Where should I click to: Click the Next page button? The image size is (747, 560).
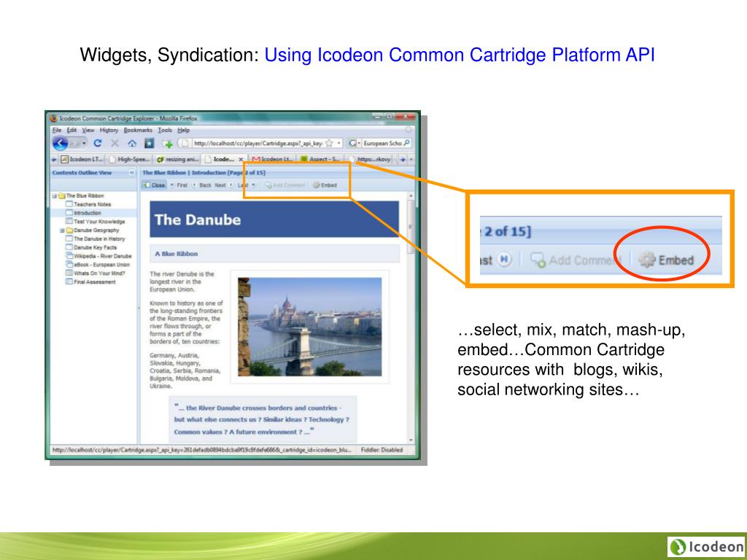coord(224,185)
